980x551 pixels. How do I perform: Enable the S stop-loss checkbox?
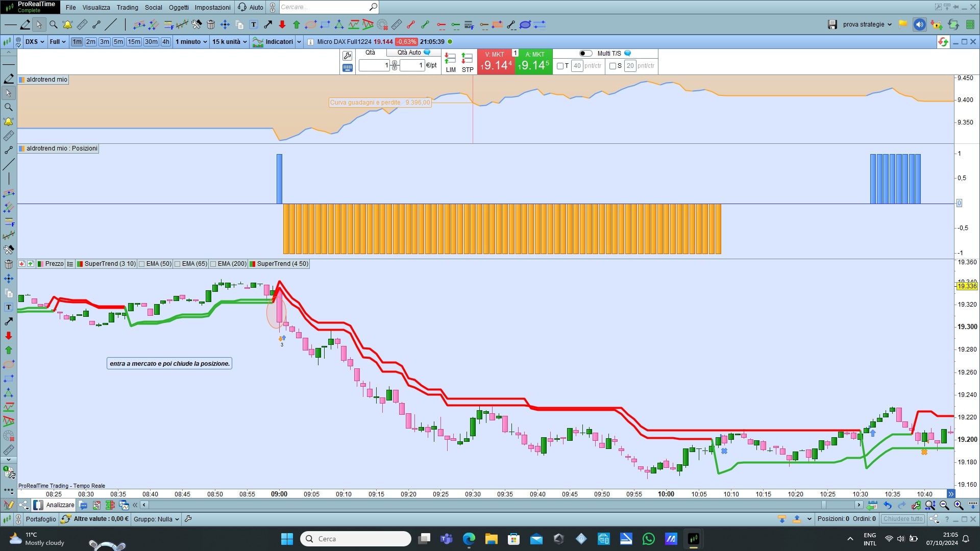point(612,66)
